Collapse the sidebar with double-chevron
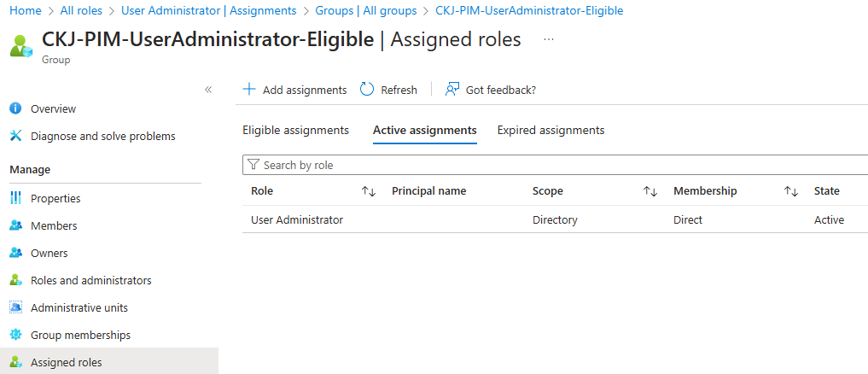868x374 pixels. coord(208,90)
